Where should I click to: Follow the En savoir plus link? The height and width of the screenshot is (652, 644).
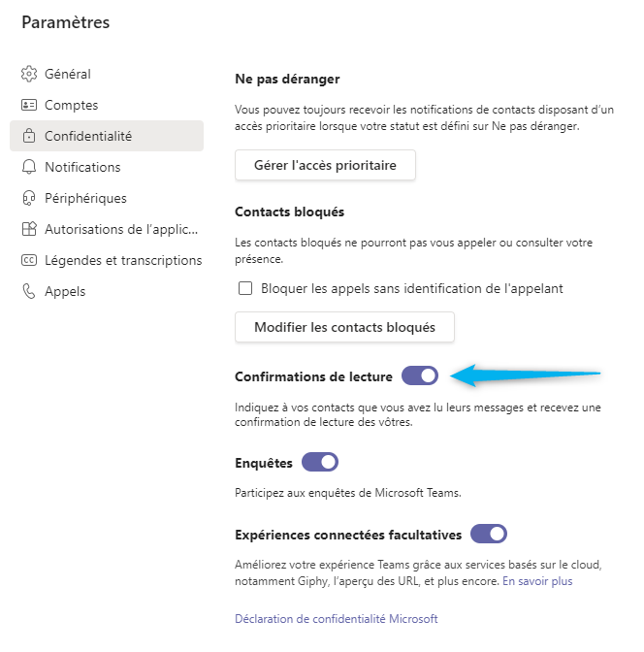click(x=537, y=581)
